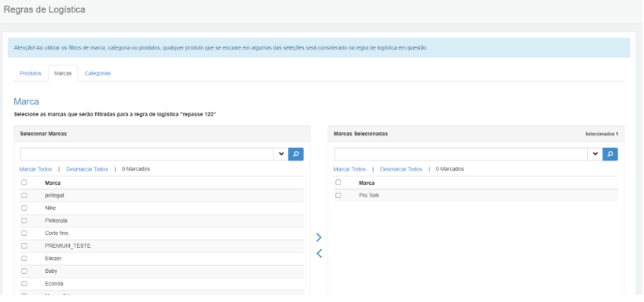Screen dimensions: 644x302
Task: Check the Pinkerula brand checkbox
Action: pyautogui.click(x=24, y=220)
